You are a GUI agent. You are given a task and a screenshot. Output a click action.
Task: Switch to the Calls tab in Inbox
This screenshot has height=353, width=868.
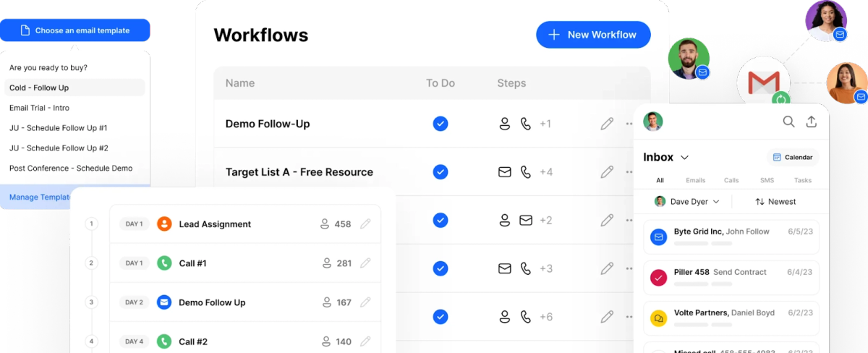pos(731,180)
